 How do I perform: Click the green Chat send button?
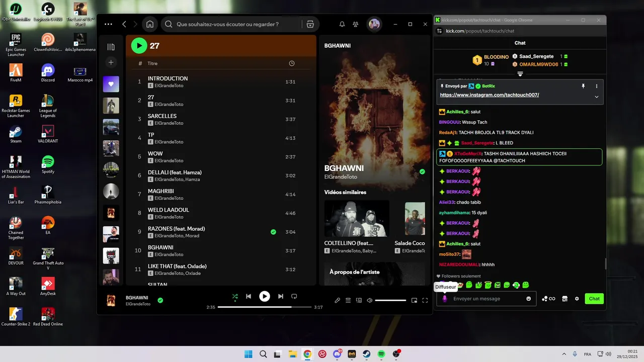[594, 299]
